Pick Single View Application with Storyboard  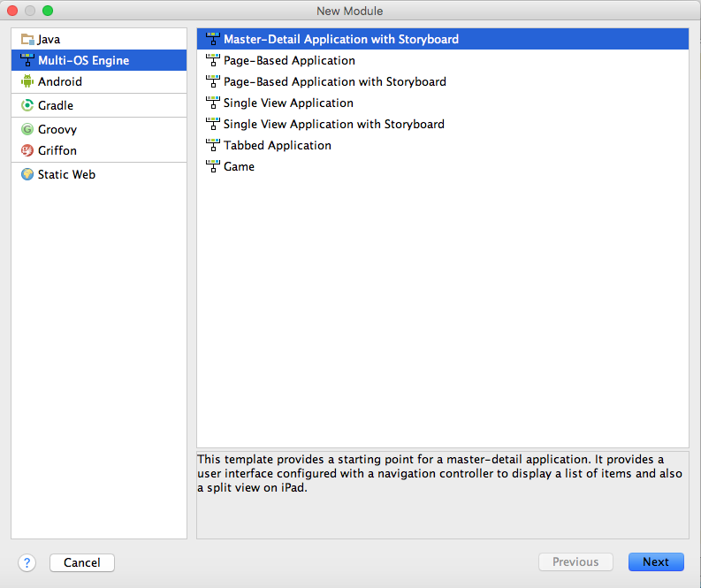(443, 124)
